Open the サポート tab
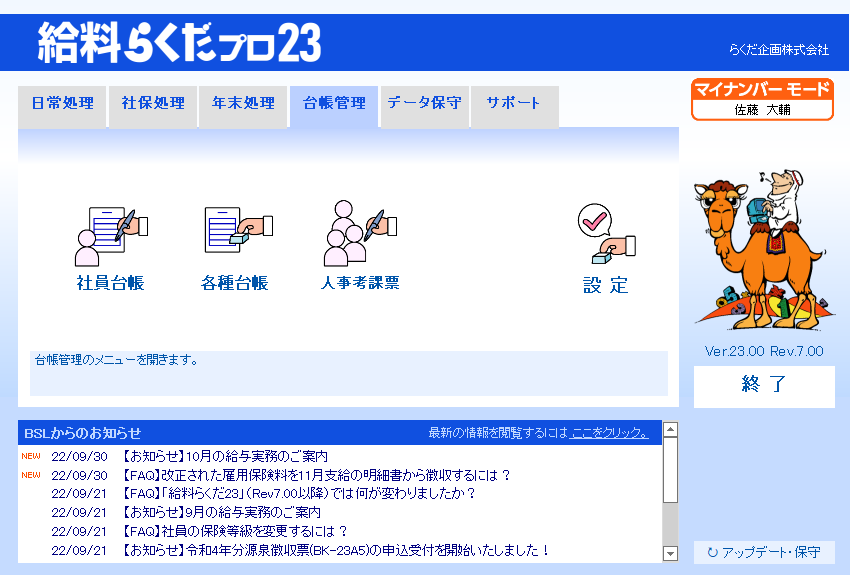 (x=514, y=106)
